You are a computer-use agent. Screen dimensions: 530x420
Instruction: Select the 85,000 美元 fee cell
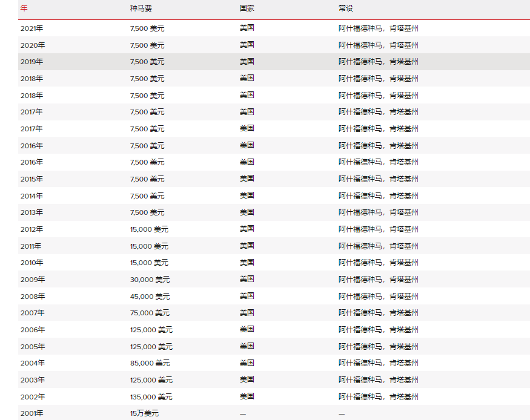(150, 363)
